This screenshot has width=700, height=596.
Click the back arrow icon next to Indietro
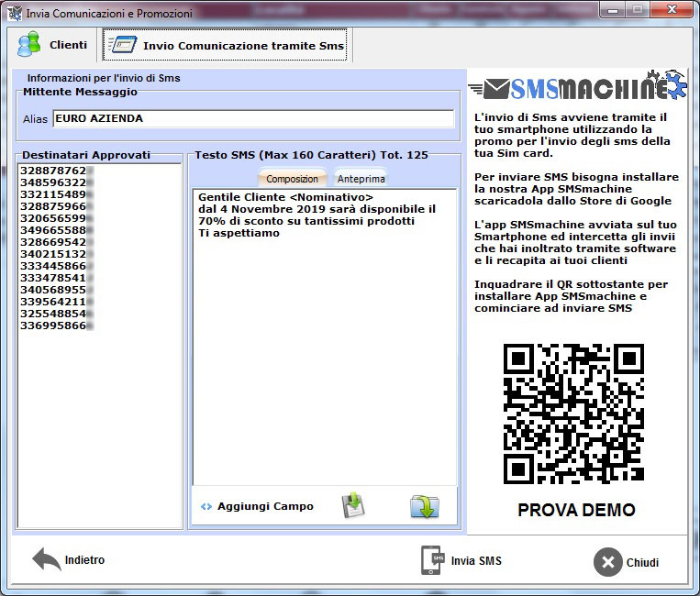click(x=47, y=559)
